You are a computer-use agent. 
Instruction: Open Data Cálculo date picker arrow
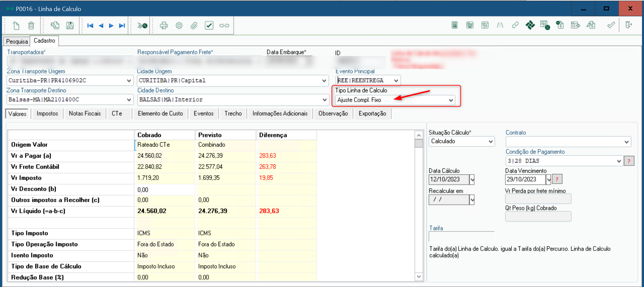click(472, 180)
